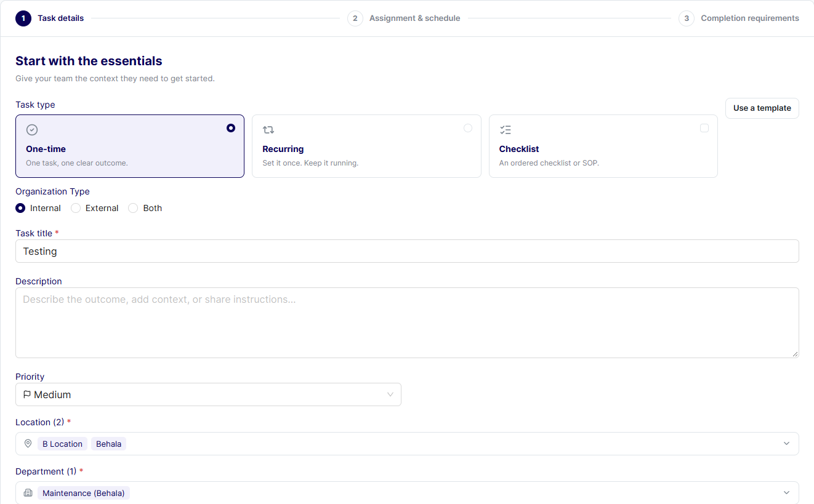814x504 pixels.
Task: Click the Department building icon
Action: coord(28,493)
